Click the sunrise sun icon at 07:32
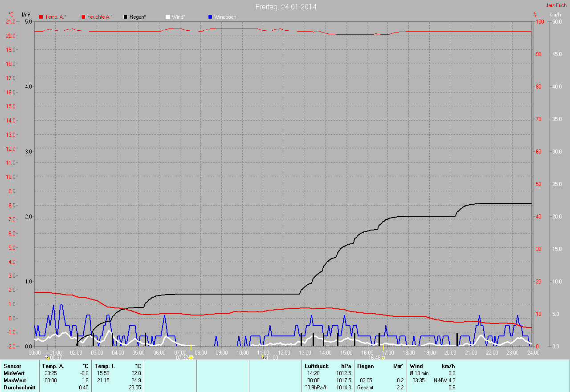 click(191, 357)
